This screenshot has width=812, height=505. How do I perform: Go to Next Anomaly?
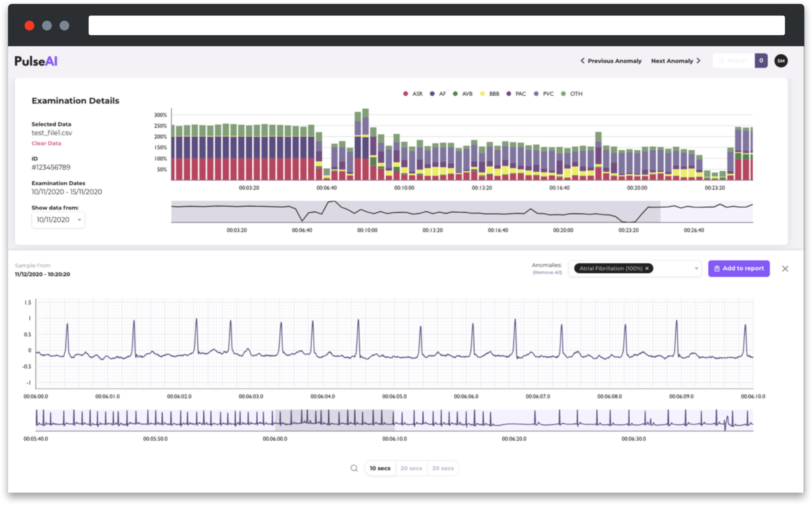(676, 61)
